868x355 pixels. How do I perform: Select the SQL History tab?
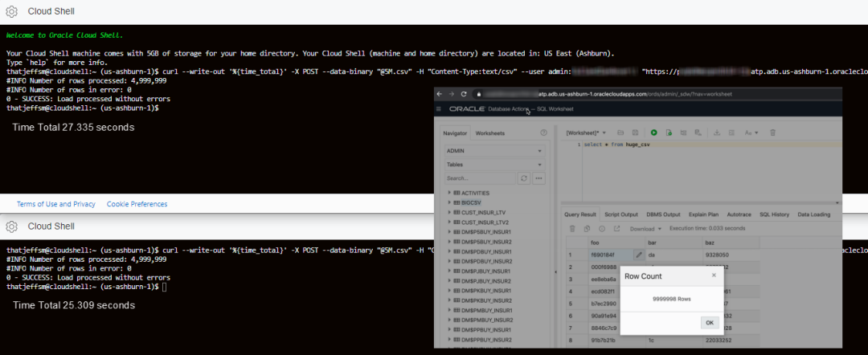[775, 214]
